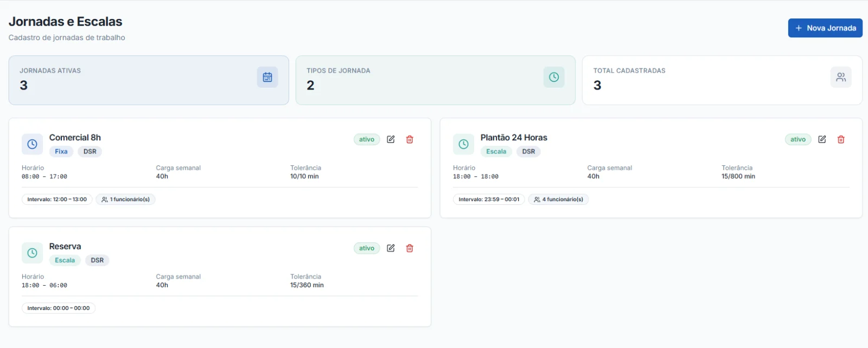This screenshot has height=348, width=868.
Task: Click the ativo badge on Reserva
Action: coord(367,248)
